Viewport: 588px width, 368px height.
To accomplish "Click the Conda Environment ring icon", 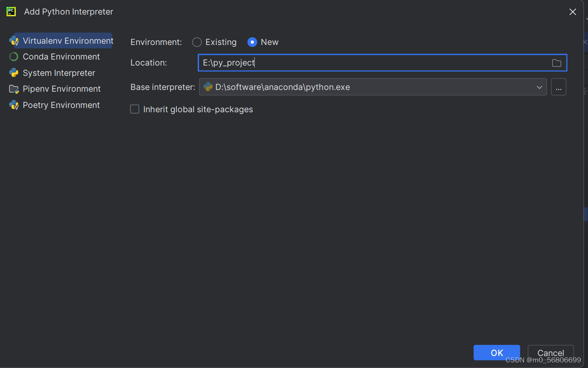I will coord(14,57).
